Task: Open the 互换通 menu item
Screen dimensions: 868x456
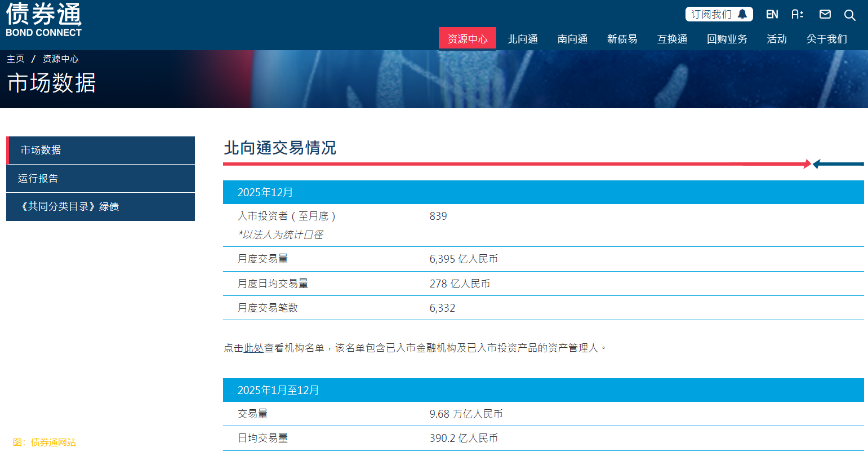Action: (x=671, y=39)
